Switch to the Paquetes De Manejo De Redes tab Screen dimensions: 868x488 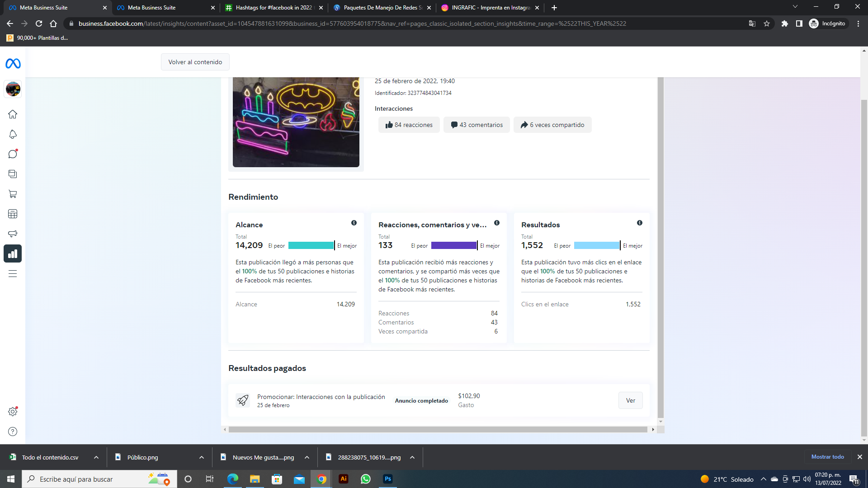(x=382, y=8)
